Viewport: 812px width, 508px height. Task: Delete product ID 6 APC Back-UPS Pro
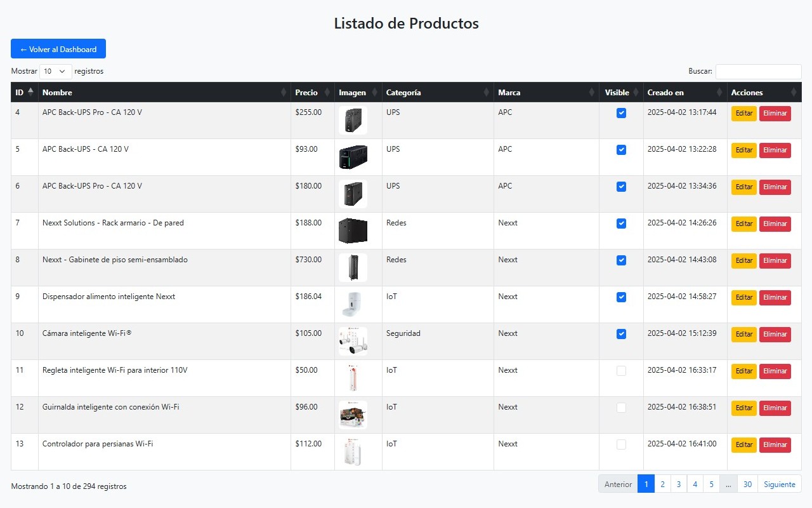(775, 187)
